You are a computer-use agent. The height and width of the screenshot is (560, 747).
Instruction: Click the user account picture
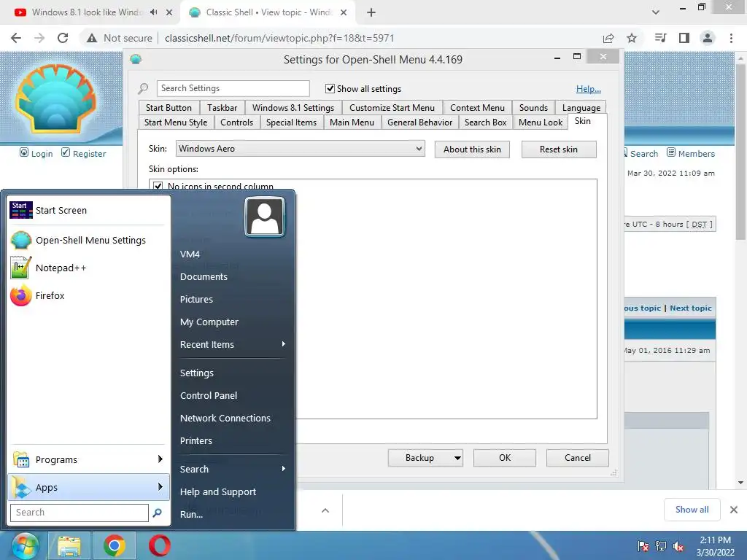tap(265, 217)
